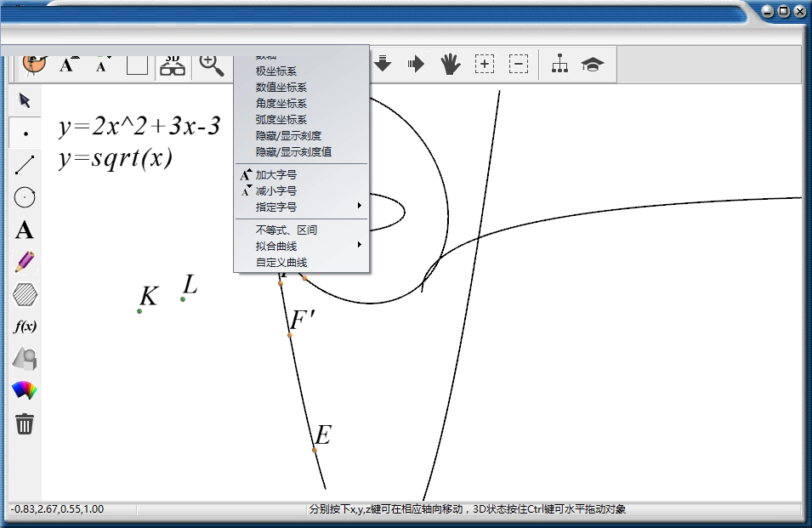Click the hand pan tool
The height and width of the screenshot is (528, 812).
[450, 65]
